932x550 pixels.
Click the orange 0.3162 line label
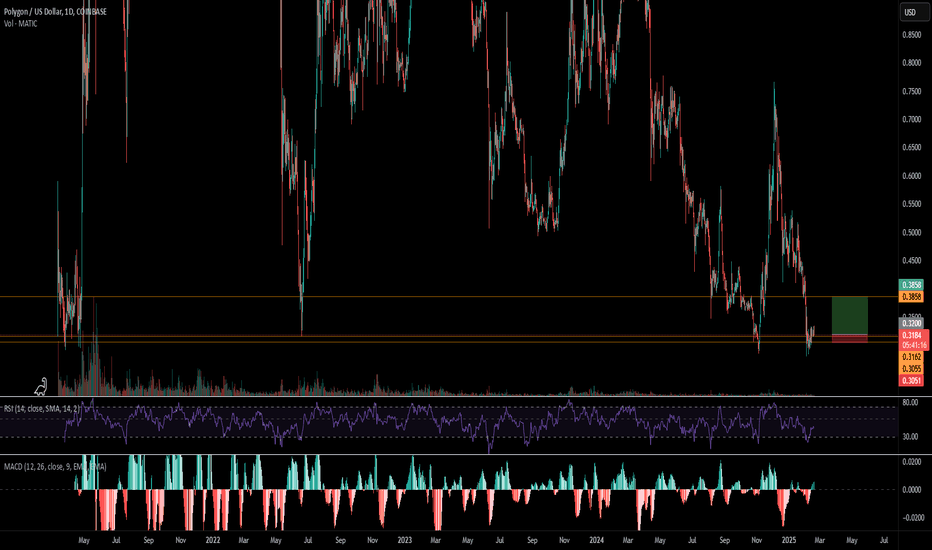911,357
